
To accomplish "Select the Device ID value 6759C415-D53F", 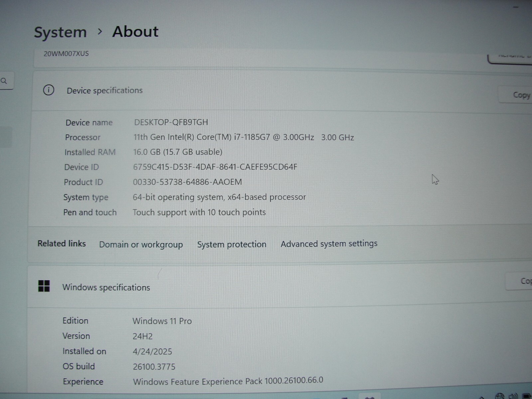I will point(215,167).
